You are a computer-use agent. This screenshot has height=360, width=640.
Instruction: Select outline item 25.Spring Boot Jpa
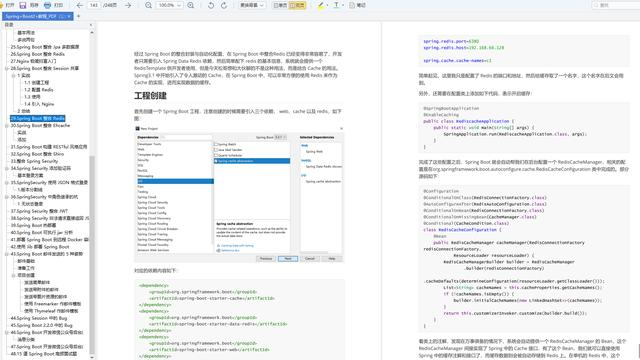click(x=45, y=47)
